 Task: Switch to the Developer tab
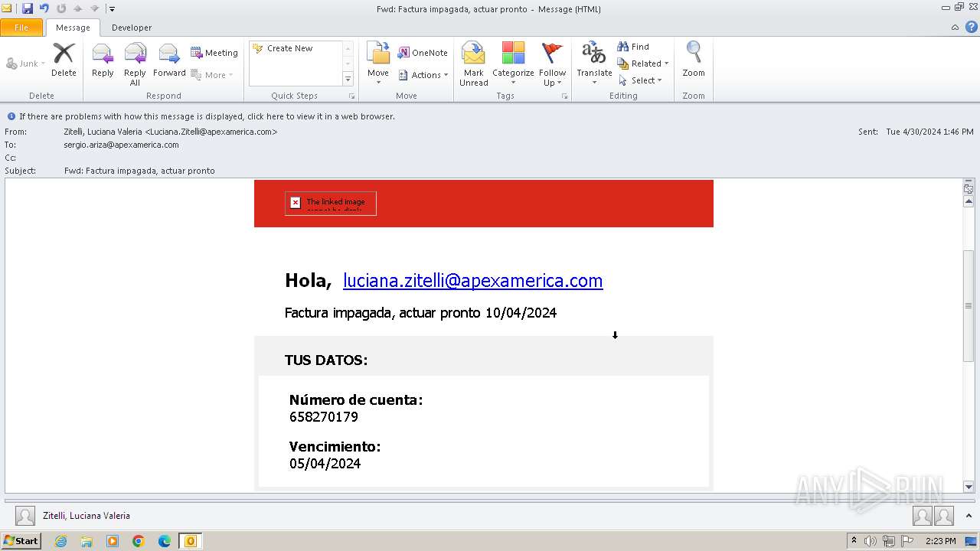tap(132, 28)
